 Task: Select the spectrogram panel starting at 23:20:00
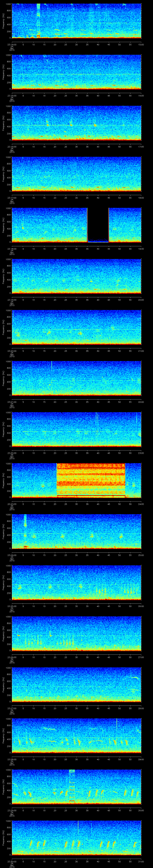pos(76,327)
